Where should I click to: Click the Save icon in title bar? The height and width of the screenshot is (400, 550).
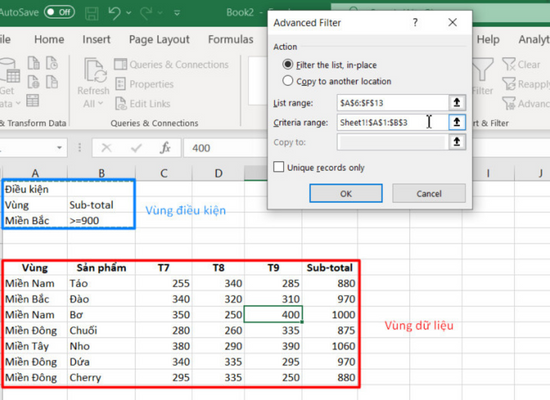click(92, 13)
